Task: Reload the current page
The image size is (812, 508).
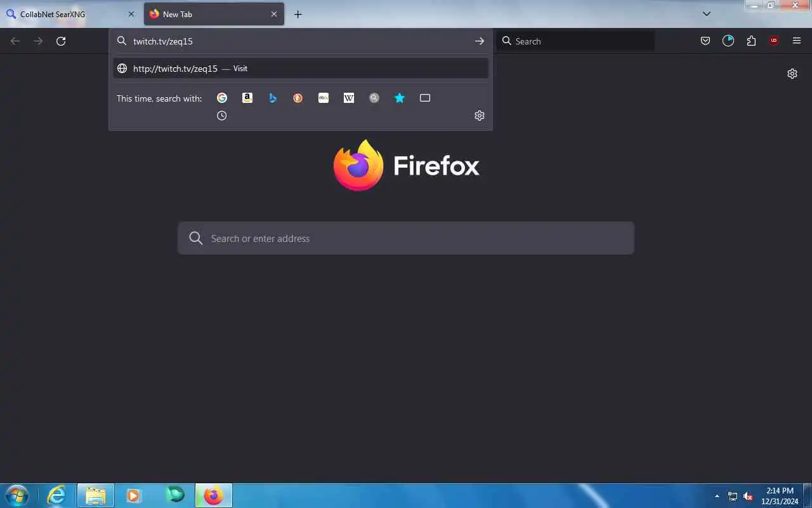Action: pyautogui.click(x=61, y=41)
